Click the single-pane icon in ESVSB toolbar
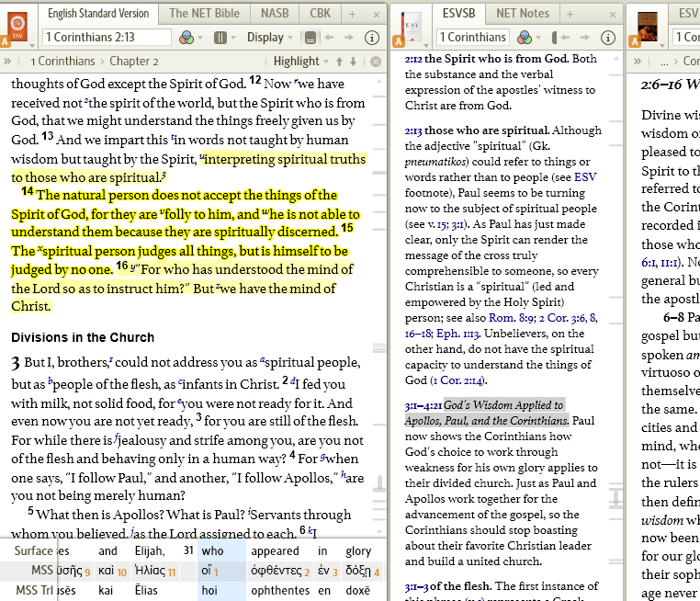The width and height of the screenshot is (700, 601). tap(554, 38)
